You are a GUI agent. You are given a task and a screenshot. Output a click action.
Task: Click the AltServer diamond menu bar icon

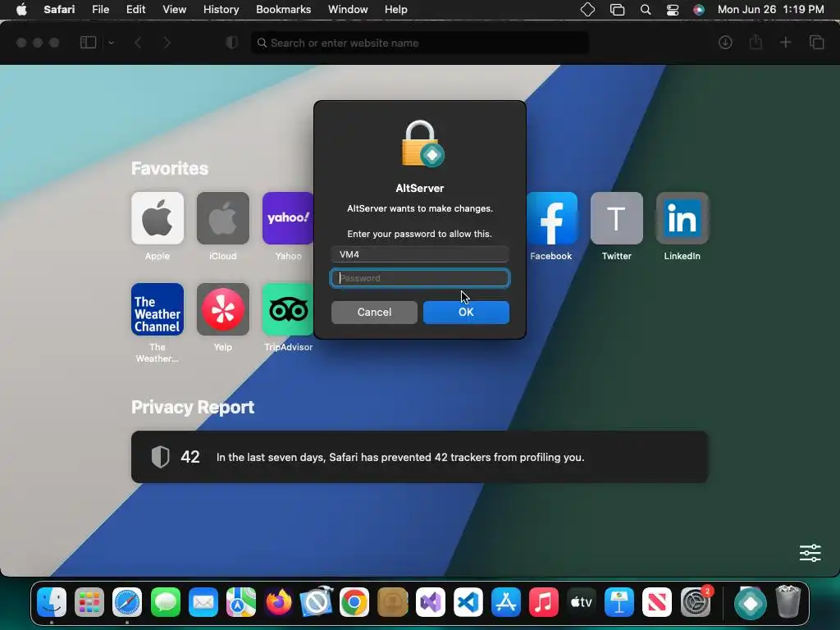coord(587,10)
